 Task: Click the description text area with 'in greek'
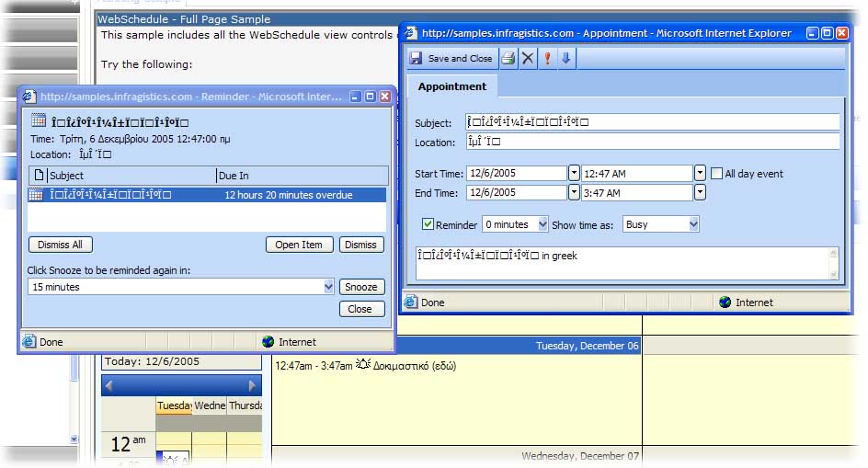[627, 264]
